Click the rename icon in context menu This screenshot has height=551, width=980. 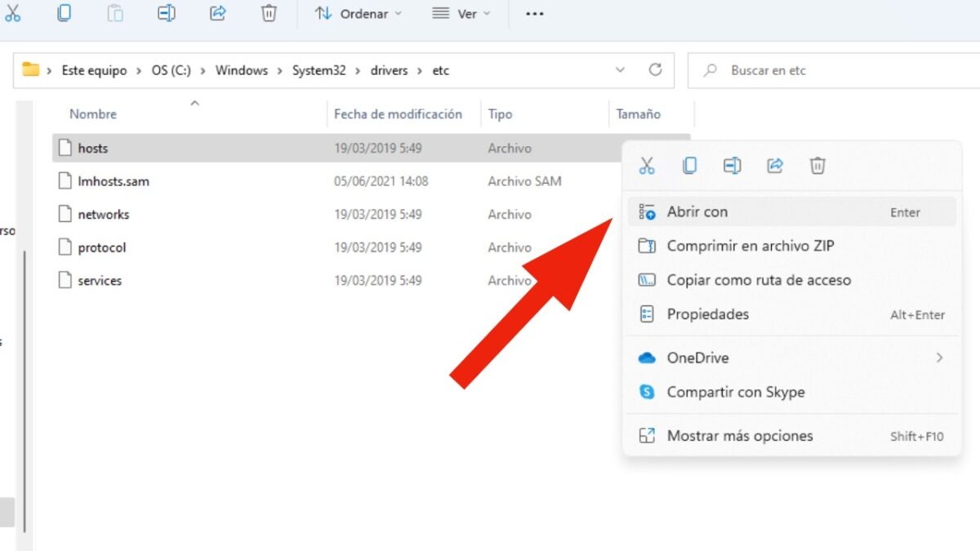pos(733,166)
